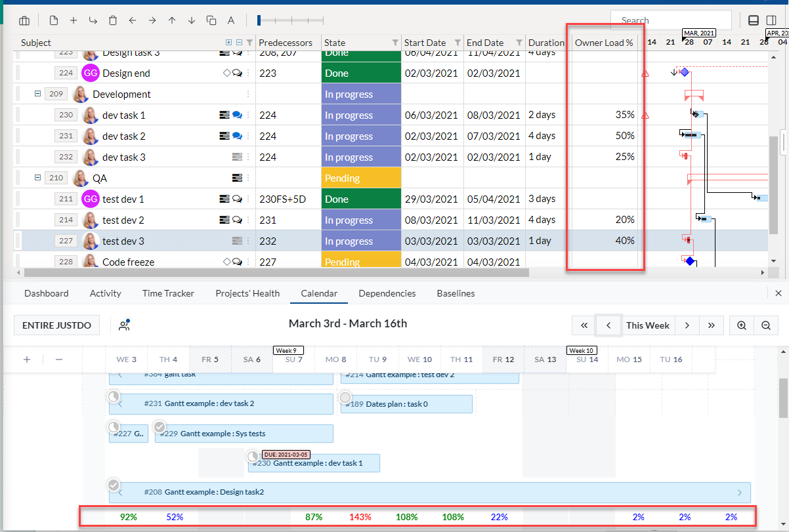Collapse the QA task group
Screen dimensions: 789x532
point(37,178)
